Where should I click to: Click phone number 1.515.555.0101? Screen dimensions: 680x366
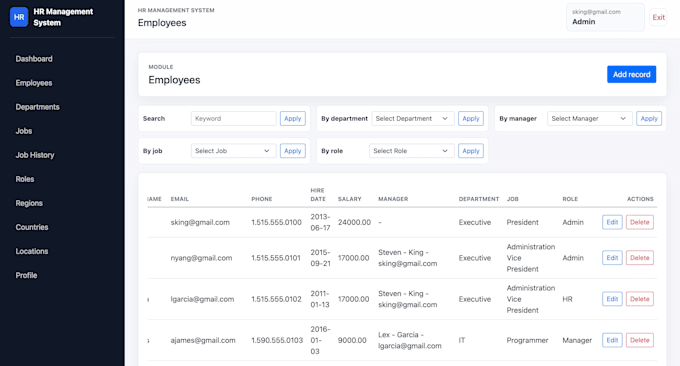click(x=276, y=258)
